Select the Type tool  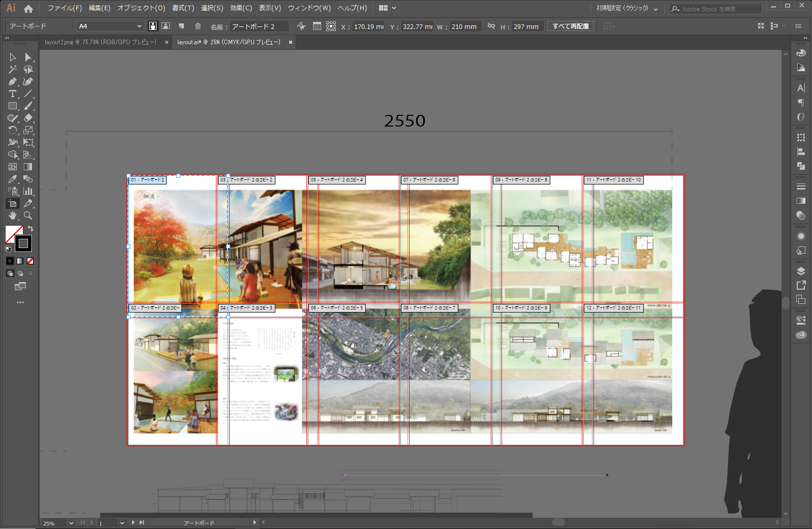coord(13,94)
